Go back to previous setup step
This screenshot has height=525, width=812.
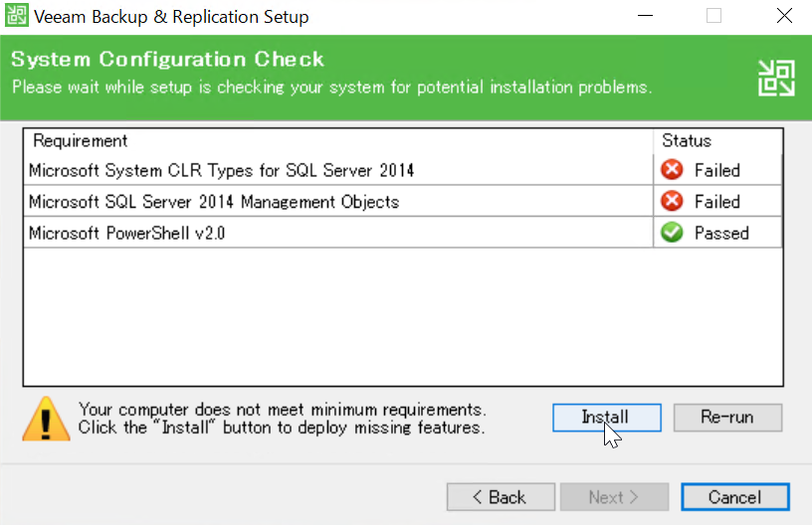[x=501, y=497]
